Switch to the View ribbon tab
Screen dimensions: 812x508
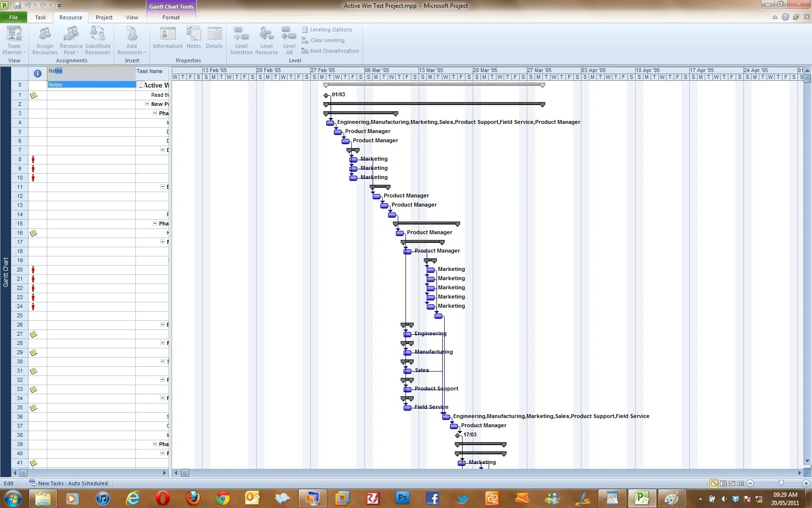(x=132, y=17)
